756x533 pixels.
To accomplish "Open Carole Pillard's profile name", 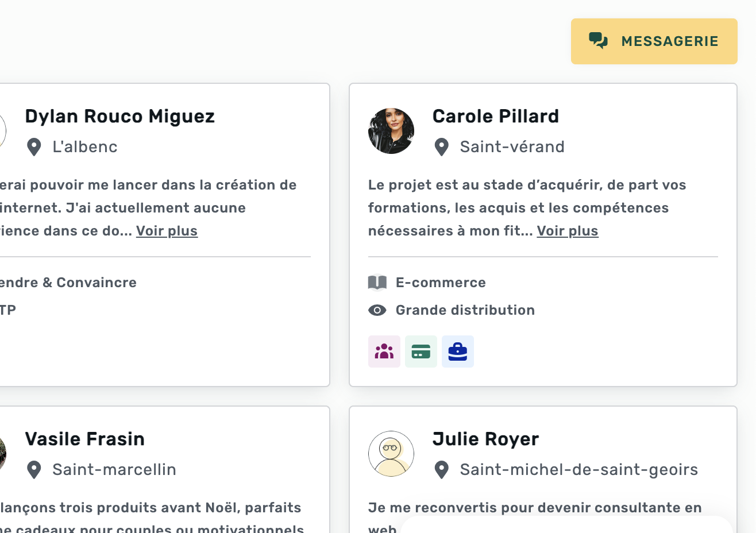I will click(495, 116).
